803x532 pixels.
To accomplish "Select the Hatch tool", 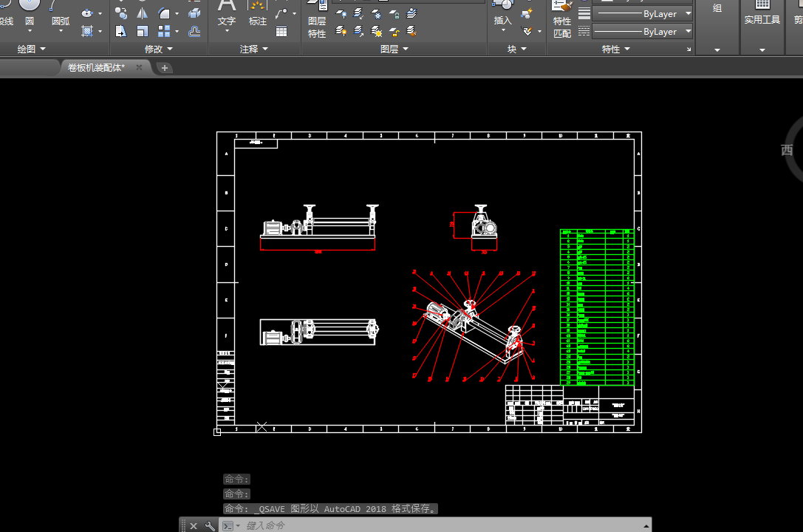I will coord(87,31).
